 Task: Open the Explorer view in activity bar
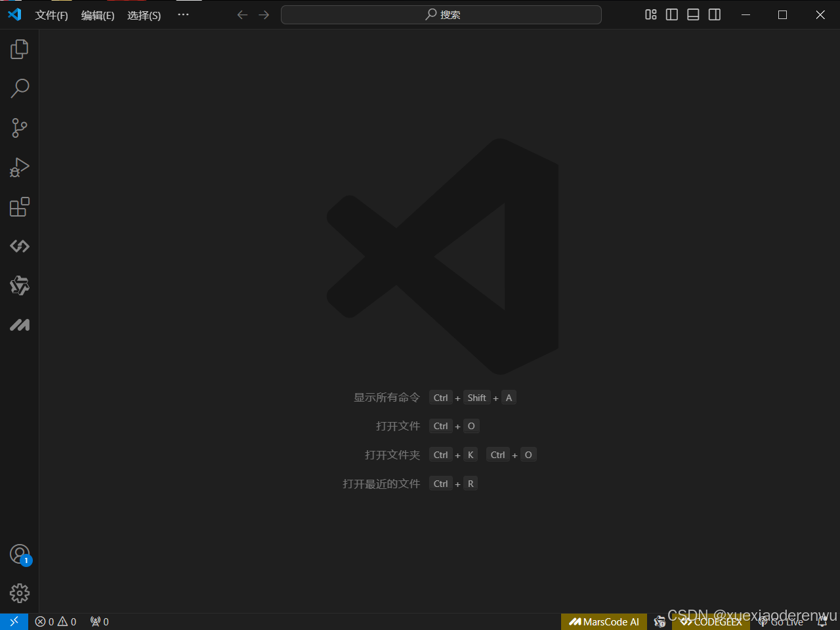20,49
